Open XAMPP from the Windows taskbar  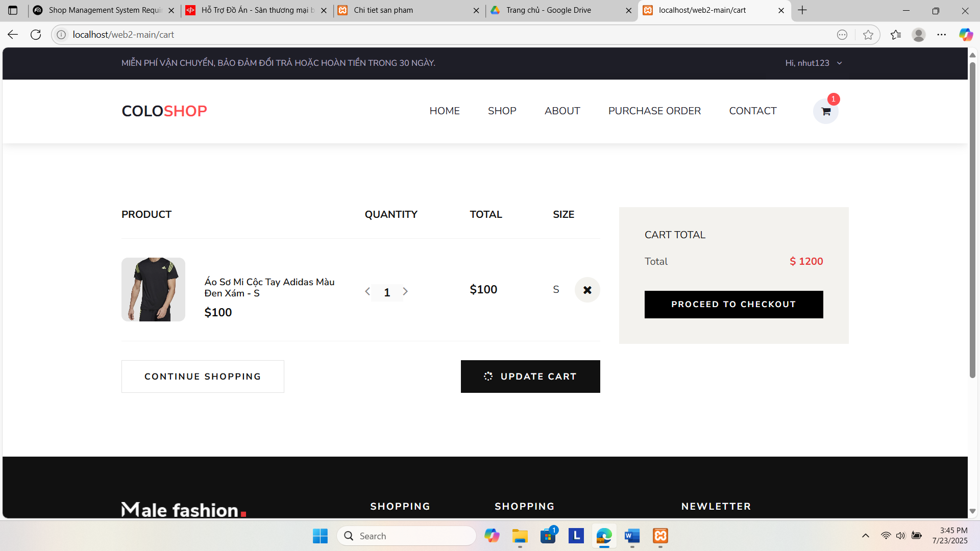pos(660,536)
